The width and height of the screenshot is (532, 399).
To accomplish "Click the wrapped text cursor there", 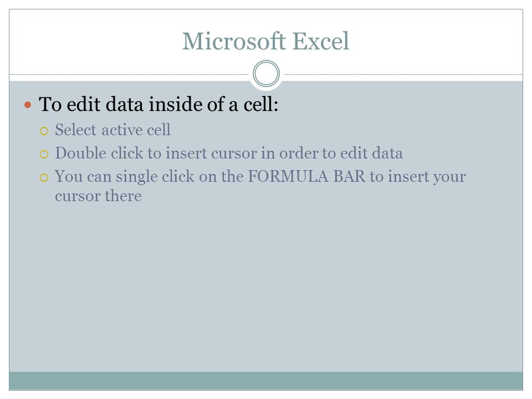I will click(x=99, y=196).
